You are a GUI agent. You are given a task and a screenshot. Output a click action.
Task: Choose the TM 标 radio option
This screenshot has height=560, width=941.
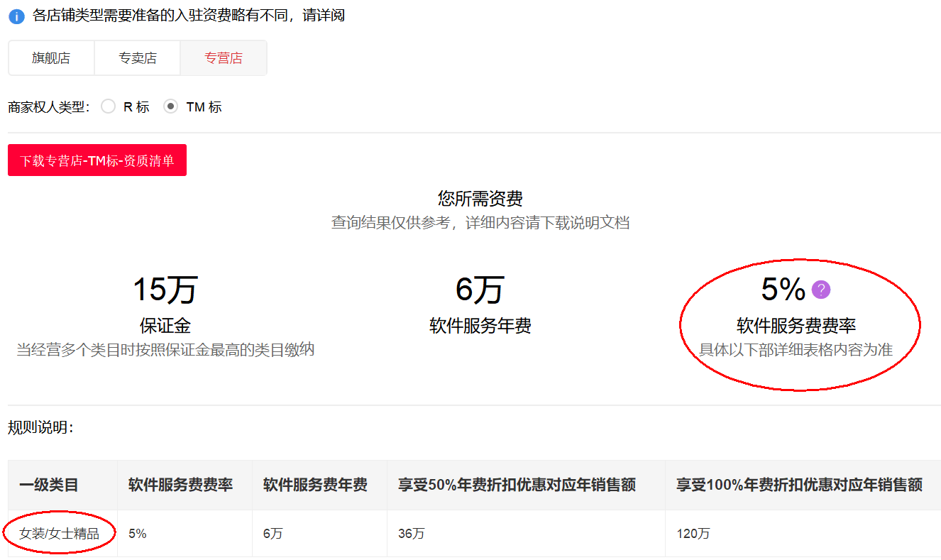point(170,107)
